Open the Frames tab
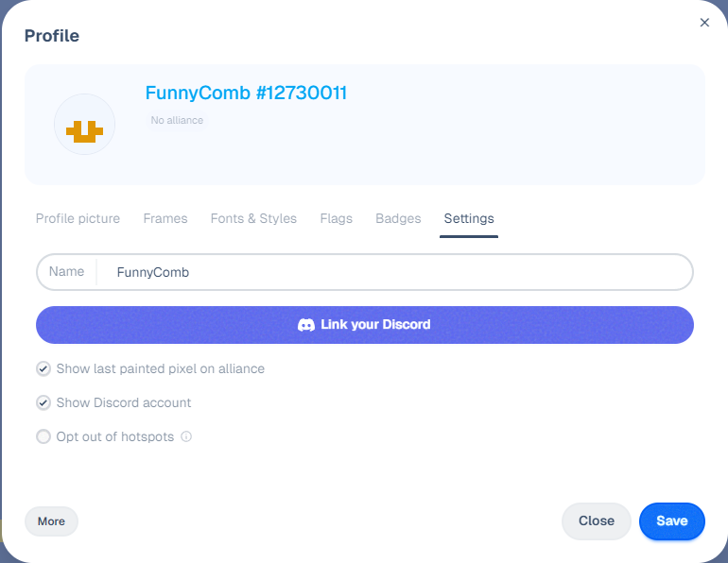The image size is (728, 563). click(165, 218)
